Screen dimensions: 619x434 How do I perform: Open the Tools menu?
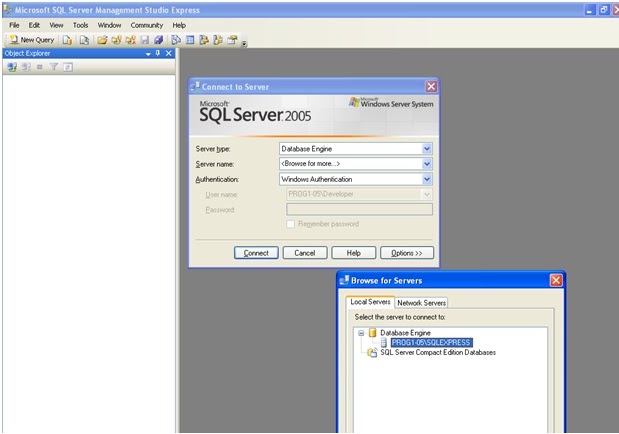point(80,25)
